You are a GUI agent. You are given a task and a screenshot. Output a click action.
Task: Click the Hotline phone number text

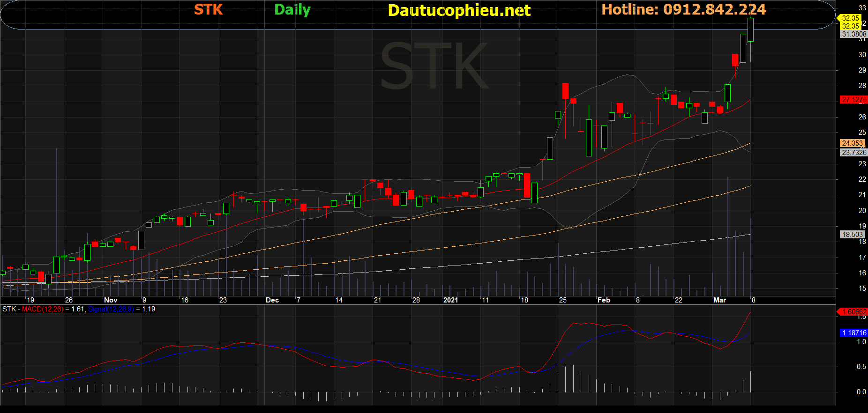tap(683, 9)
